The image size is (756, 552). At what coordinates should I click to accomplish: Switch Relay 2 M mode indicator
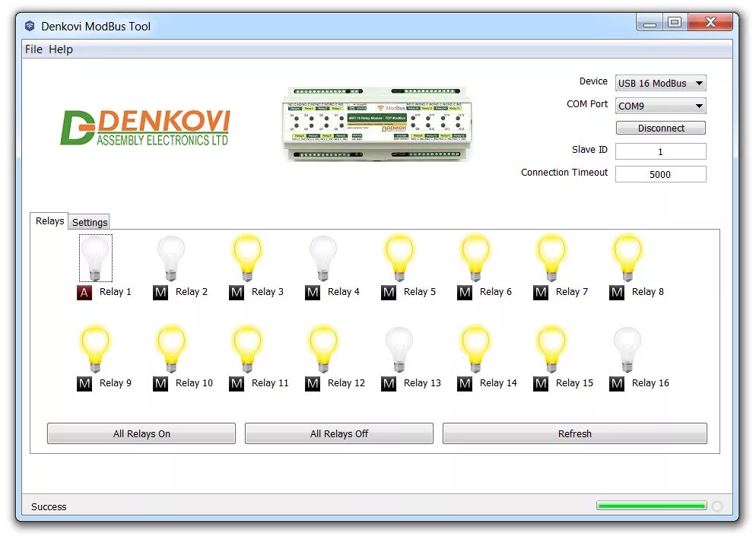[x=160, y=293]
